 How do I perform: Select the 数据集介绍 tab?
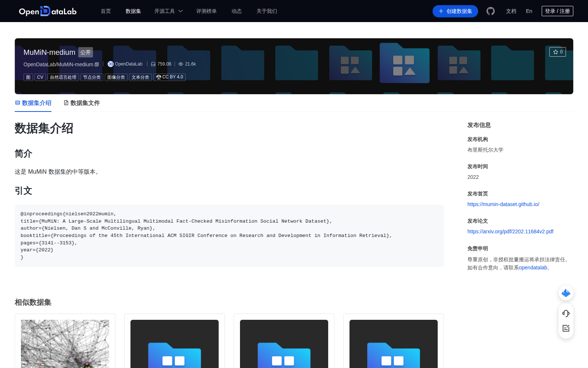(x=33, y=103)
